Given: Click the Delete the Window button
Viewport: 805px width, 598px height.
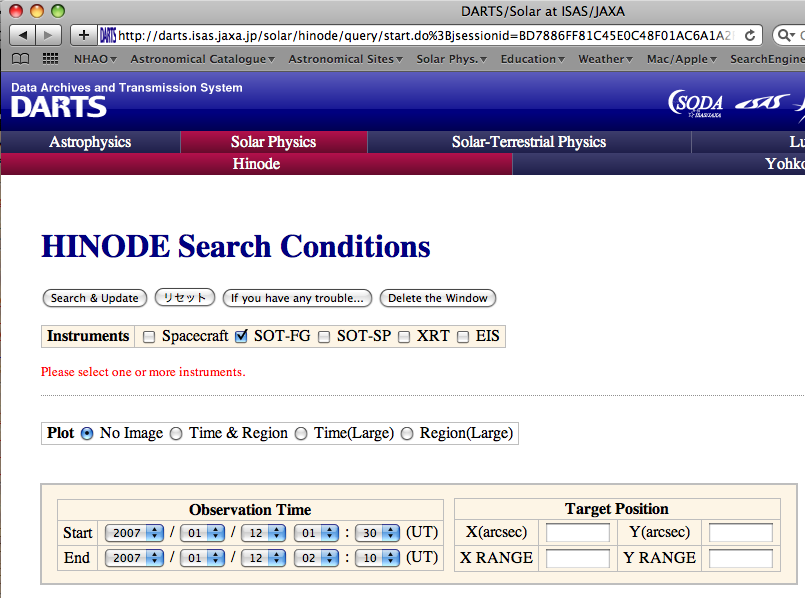Looking at the screenshot, I should [x=437, y=298].
